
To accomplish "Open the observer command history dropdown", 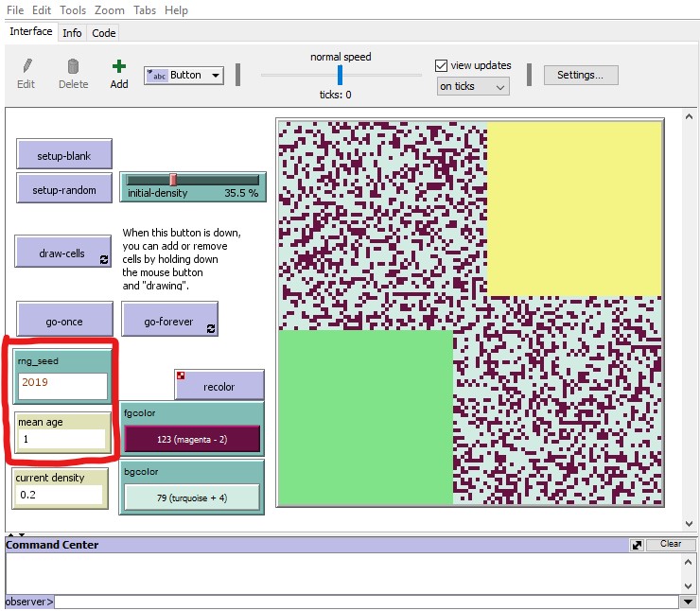I will pyautogui.click(x=688, y=602).
